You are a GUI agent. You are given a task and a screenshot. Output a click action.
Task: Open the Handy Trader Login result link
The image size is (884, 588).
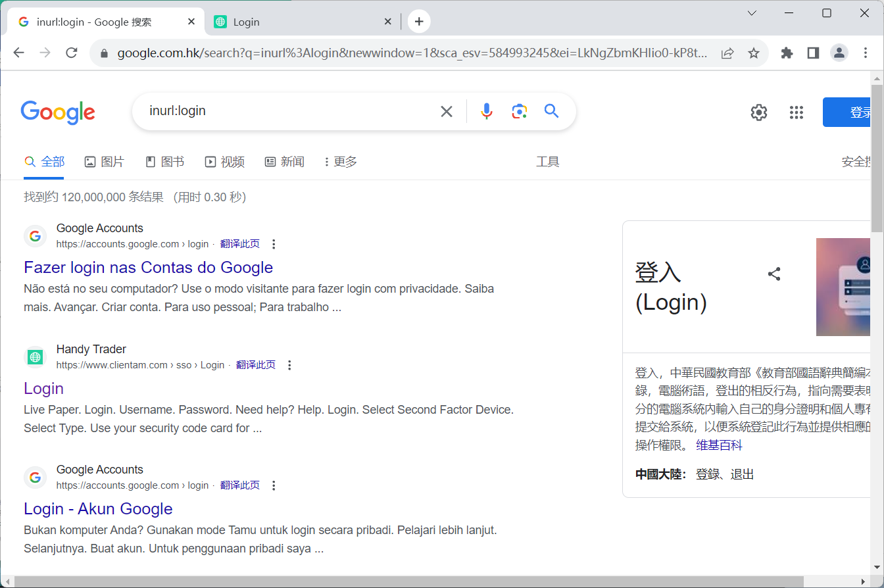click(x=43, y=389)
